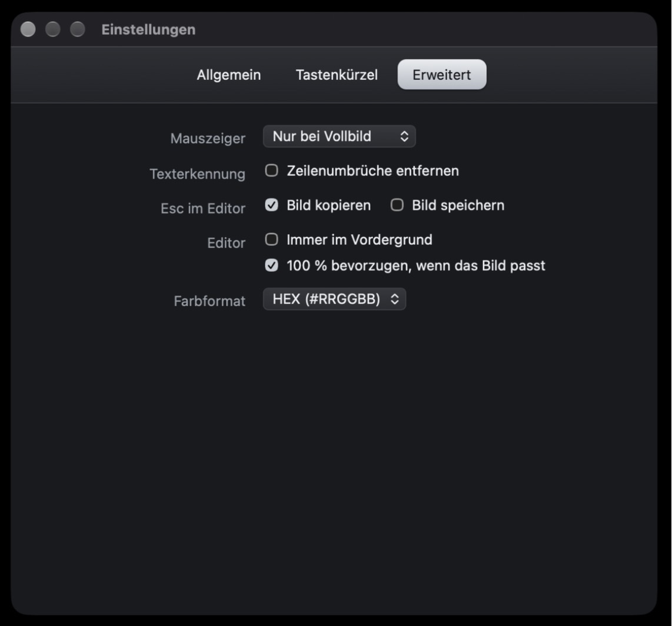This screenshot has height=626, width=672.
Task: Select the Erweitert tab
Action: pos(442,75)
